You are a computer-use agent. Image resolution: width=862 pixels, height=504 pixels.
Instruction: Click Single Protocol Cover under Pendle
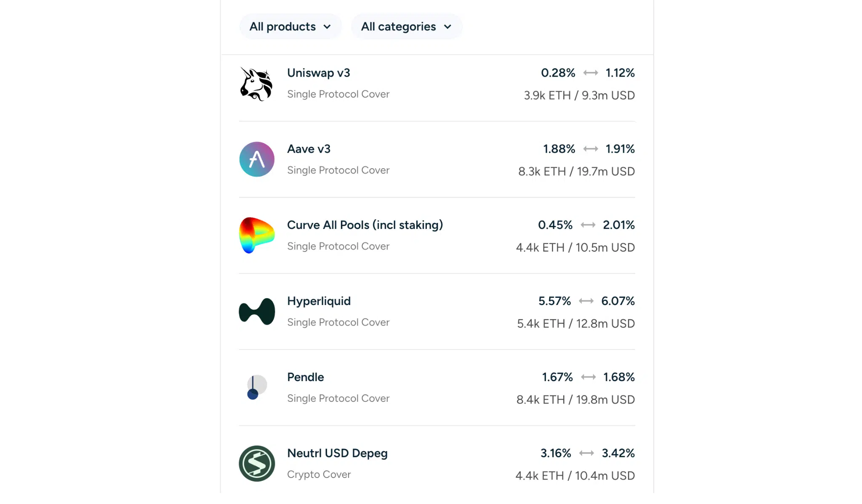[338, 398]
